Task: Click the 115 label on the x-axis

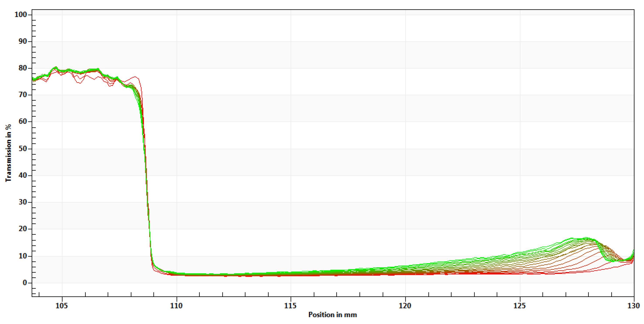Action: click(290, 305)
